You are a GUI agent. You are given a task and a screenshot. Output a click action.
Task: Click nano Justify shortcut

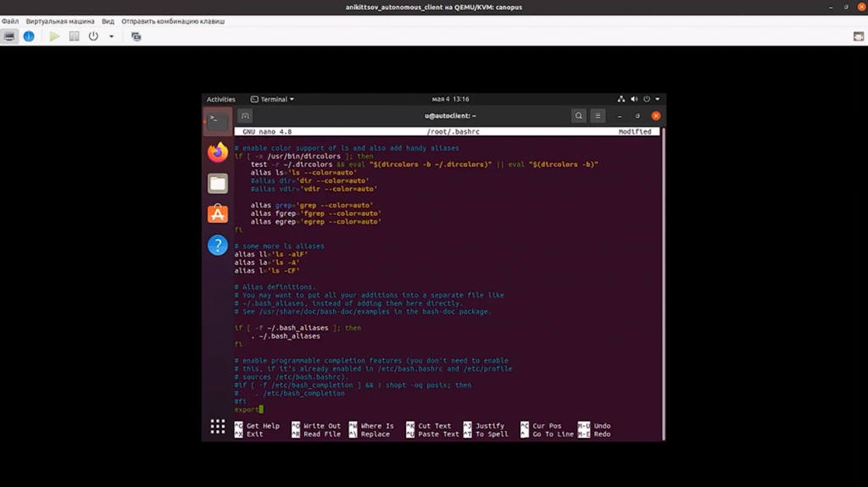click(484, 426)
